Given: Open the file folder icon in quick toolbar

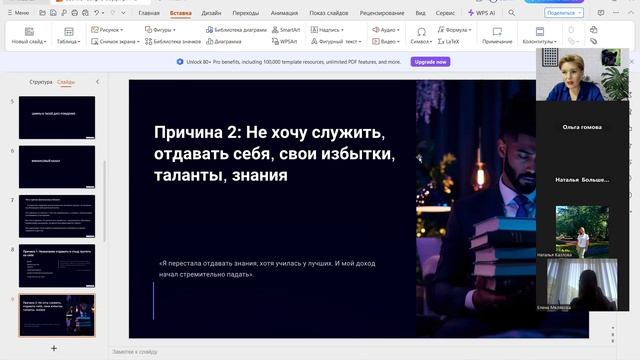Looking at the screenshot, I should point(42,13).
